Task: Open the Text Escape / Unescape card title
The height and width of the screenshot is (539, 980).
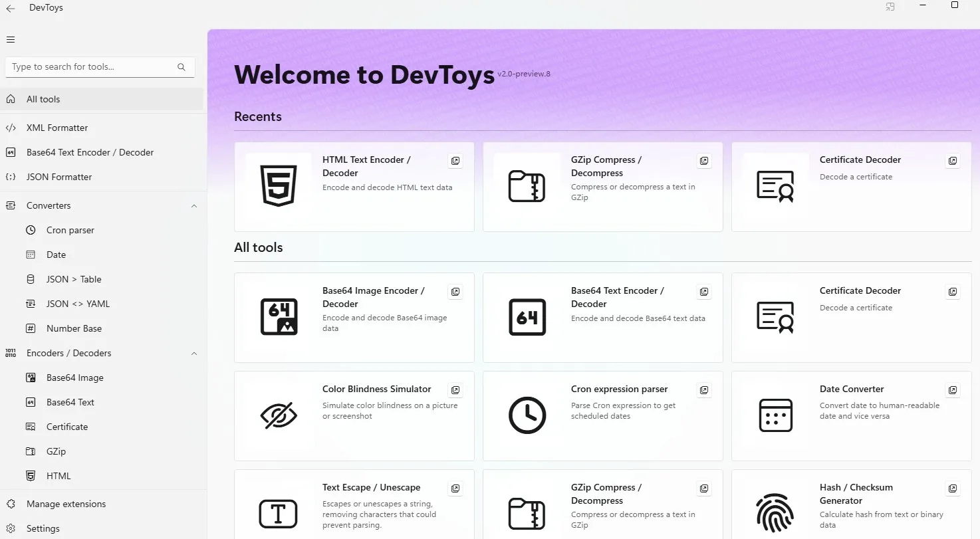Action: (372, 487)
